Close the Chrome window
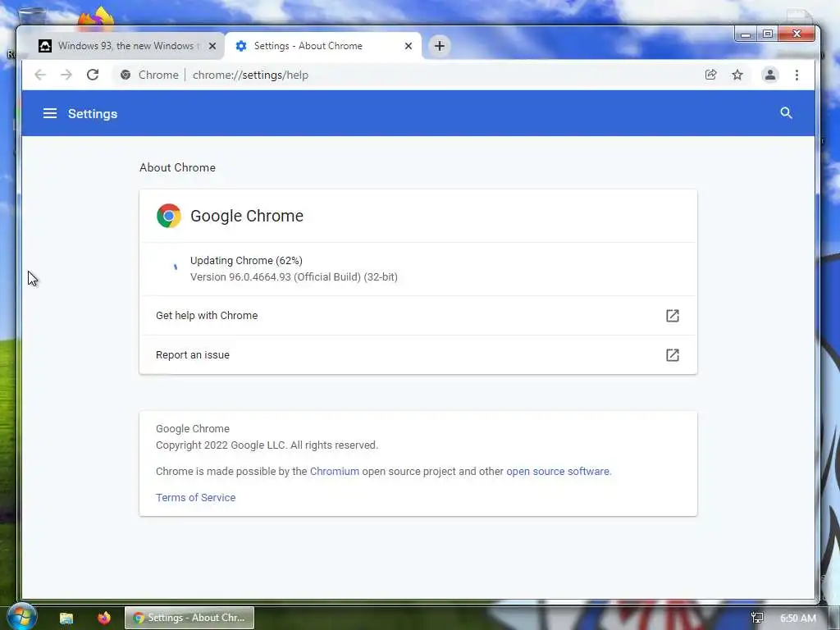840x630 pixels. point(797,34)
